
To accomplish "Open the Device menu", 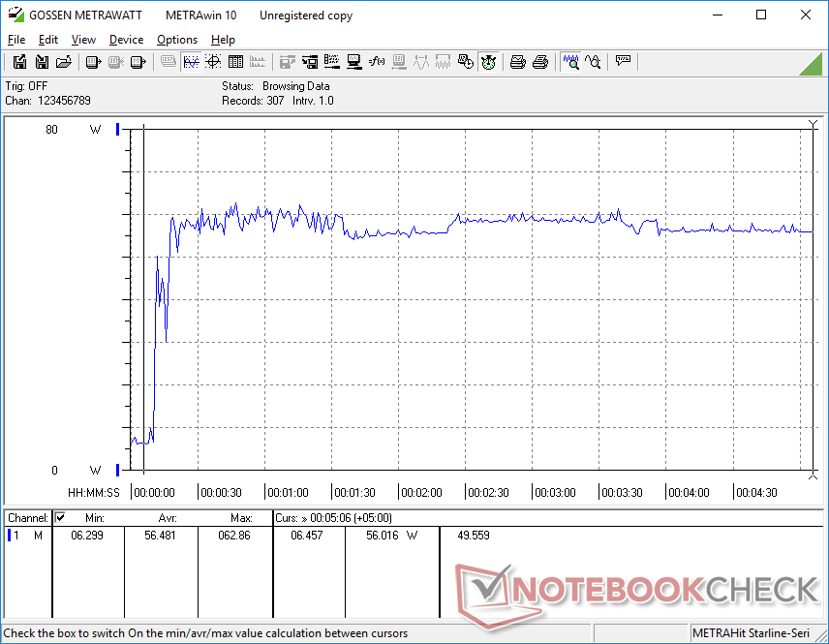I will pos(126,40).
